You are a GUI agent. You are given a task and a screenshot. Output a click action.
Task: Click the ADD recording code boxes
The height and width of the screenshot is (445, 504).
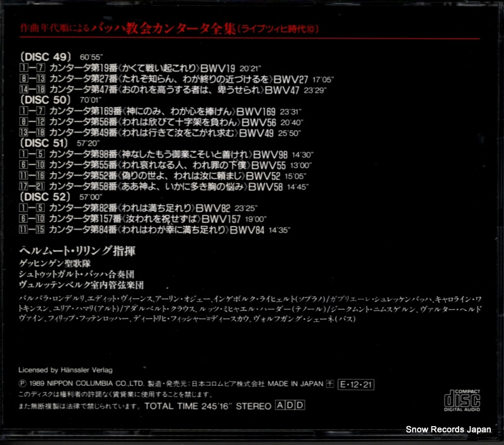[x=290, y=405]
